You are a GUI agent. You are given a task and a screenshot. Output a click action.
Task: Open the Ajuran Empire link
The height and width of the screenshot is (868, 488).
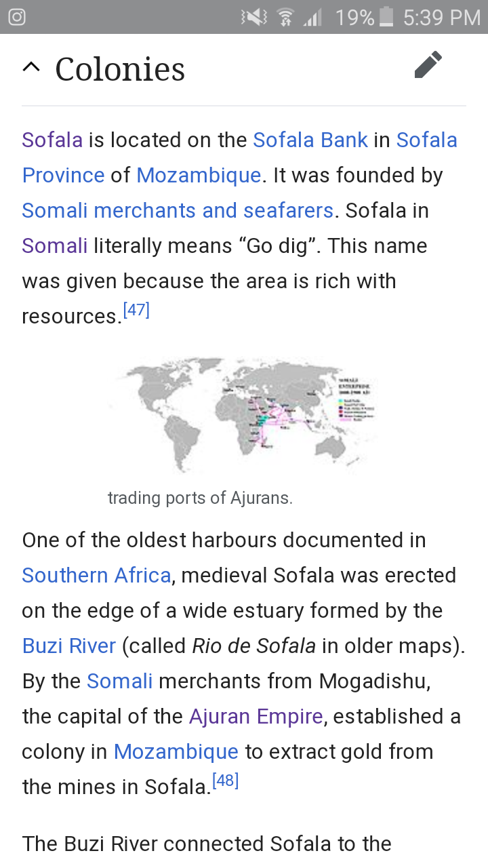256,716
